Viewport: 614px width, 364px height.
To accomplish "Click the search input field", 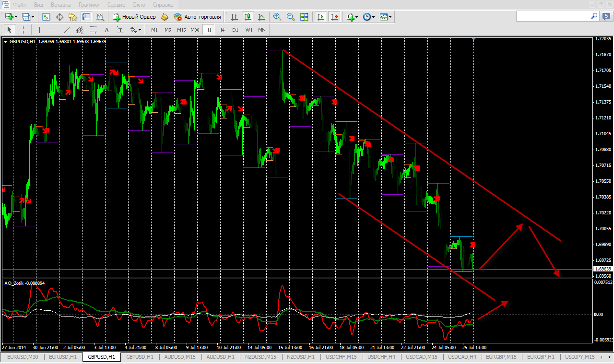I will tap(553, 16).
